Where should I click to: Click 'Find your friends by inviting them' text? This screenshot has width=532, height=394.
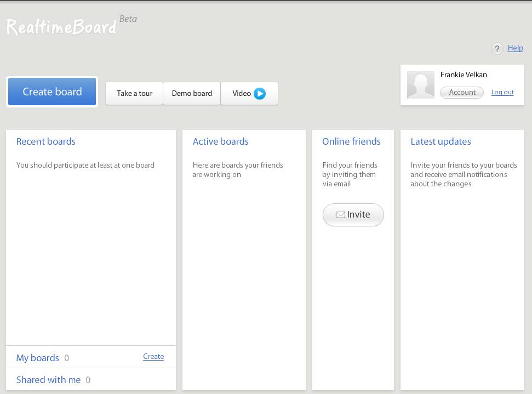pos(350,170)
